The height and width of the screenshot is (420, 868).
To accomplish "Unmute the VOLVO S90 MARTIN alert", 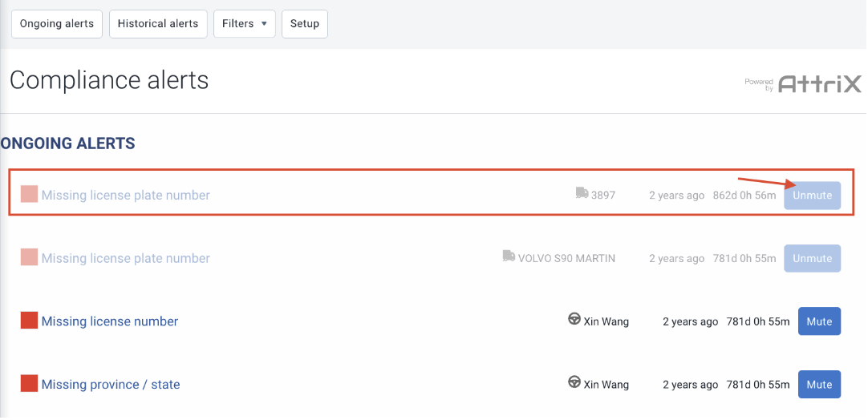I will click(x=812, y=259).
